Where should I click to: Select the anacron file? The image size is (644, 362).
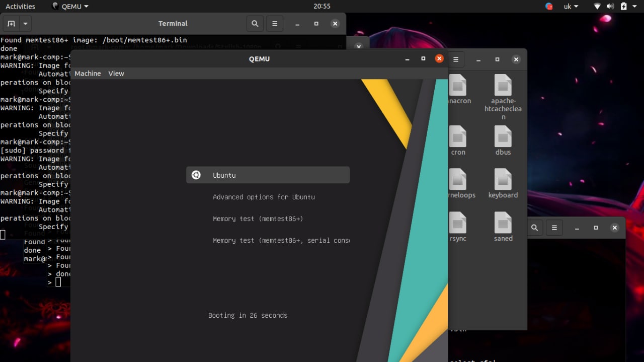tap(458, 90)
